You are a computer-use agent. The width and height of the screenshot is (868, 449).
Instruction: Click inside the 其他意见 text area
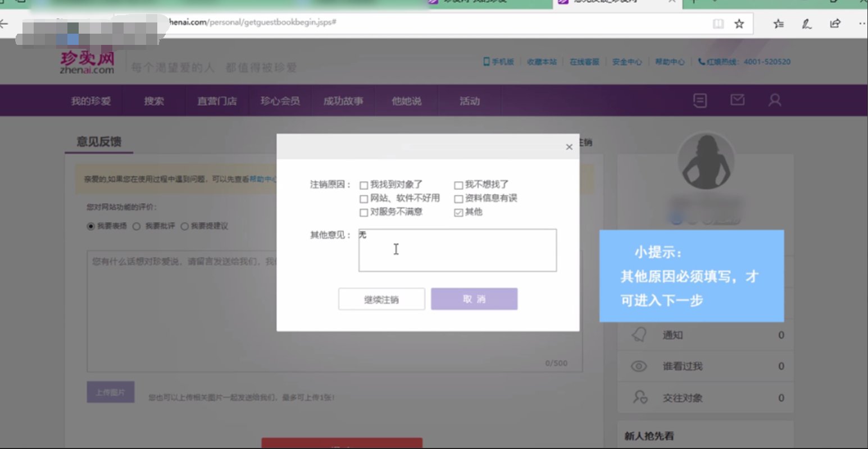point(456,250)
